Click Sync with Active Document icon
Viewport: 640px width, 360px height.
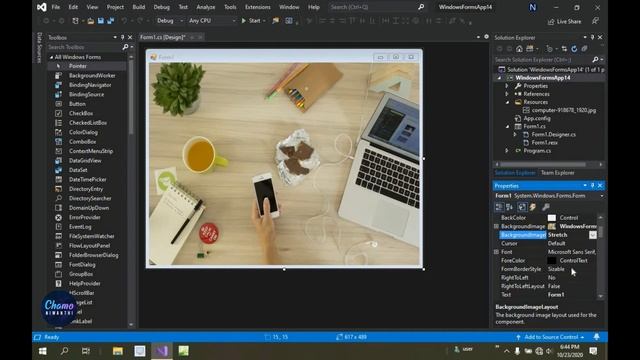tap(564, 49)
